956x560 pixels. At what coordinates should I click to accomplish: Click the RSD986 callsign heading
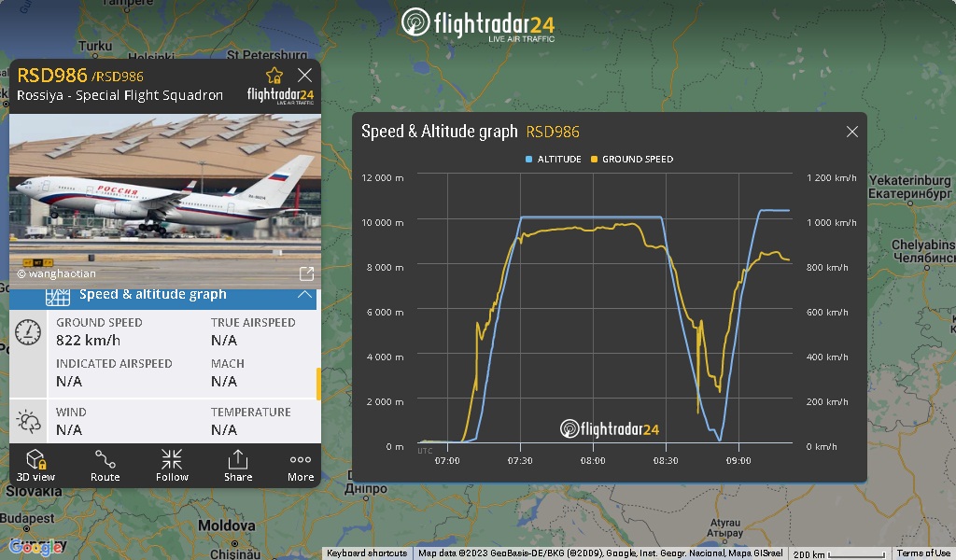point(52,76)
